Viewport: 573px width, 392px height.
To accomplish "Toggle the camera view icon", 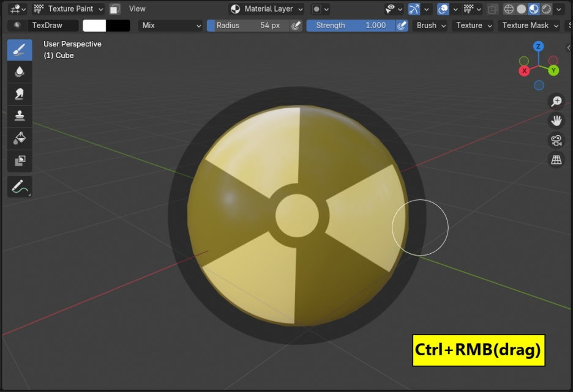I will [x=556, y=140].
